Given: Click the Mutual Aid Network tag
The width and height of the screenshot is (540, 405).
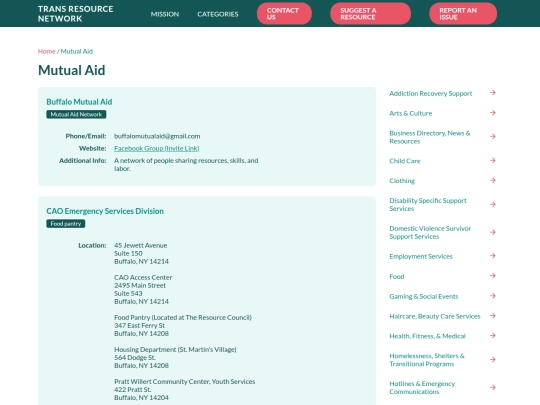Looking at the screenshot, I should [76, 114].
